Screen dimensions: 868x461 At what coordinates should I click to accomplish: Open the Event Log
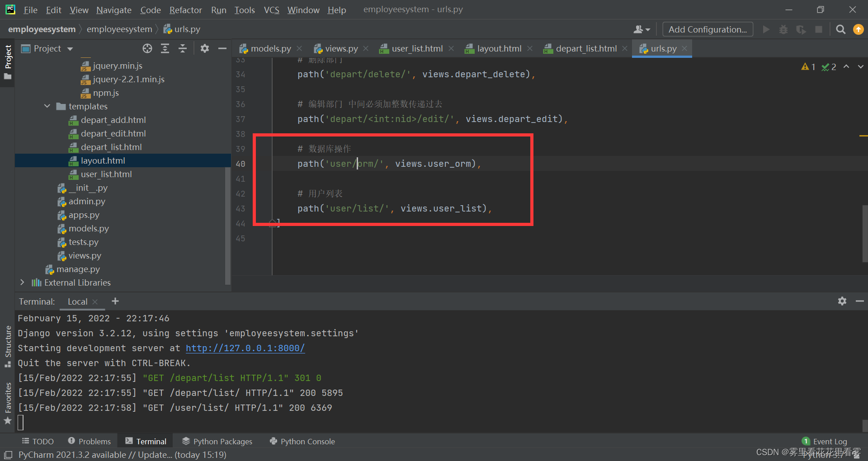(x=825, y=441)
